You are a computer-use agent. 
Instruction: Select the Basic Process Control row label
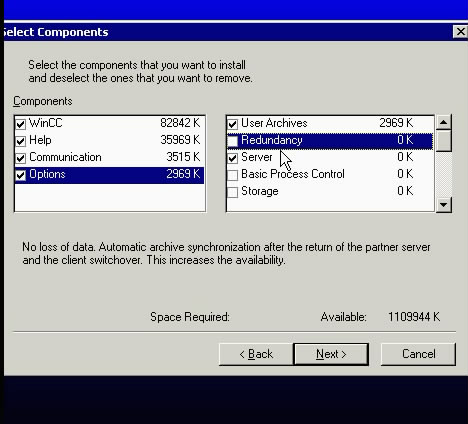(x=293, y=174)
